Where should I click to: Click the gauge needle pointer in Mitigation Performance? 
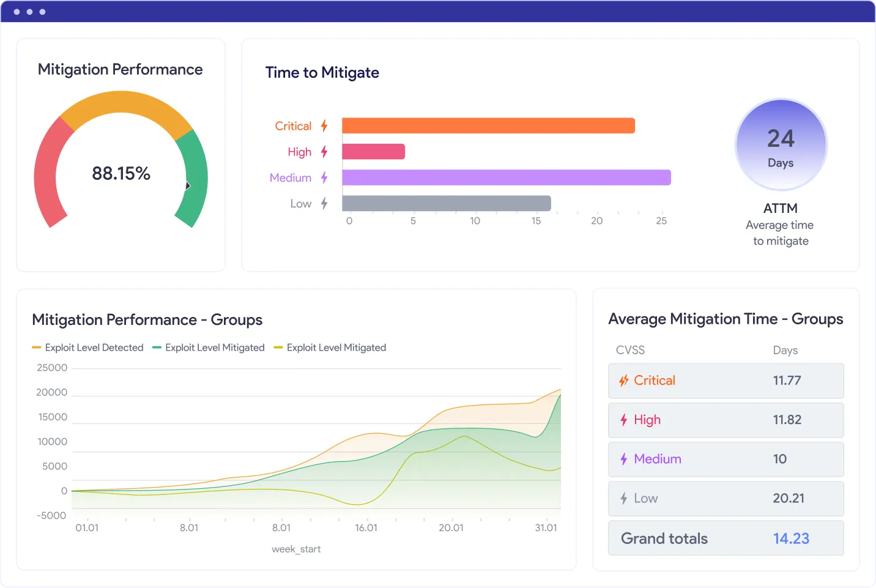coord(188,185)
